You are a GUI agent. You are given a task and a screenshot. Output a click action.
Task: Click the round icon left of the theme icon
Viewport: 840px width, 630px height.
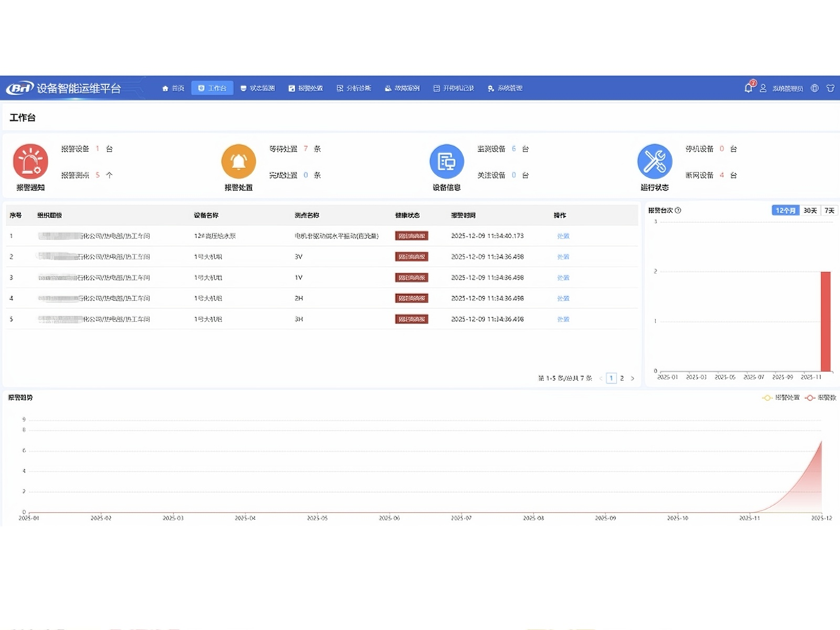coord(815,88)
